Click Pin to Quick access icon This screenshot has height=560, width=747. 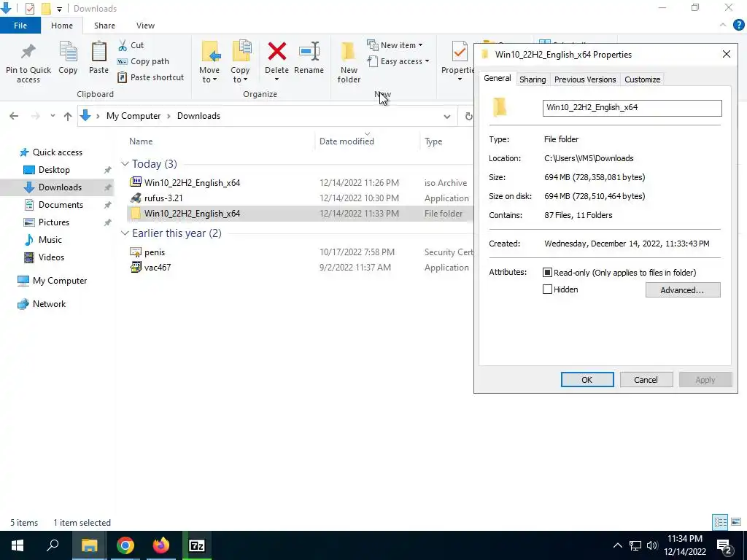(28, 52)
